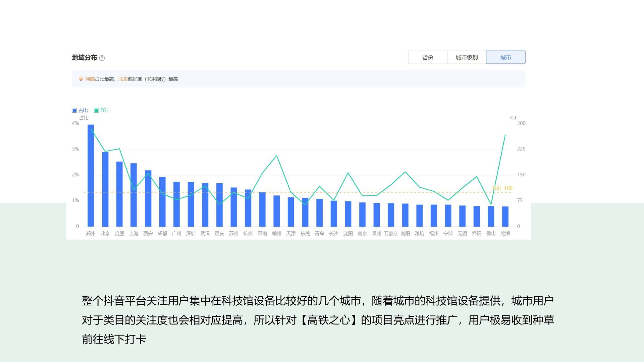Click the 西安 bar
This screenshot has width=644, height=362.
148,198
